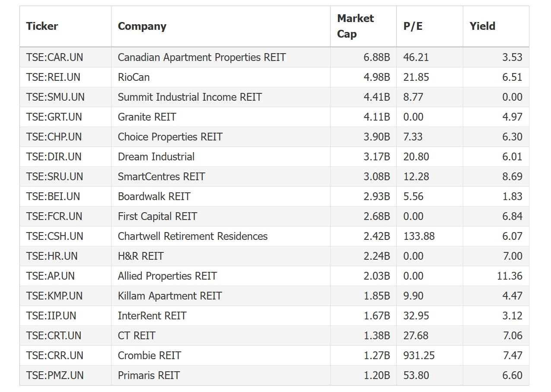Click the Market Cap column header

[355, 26]
